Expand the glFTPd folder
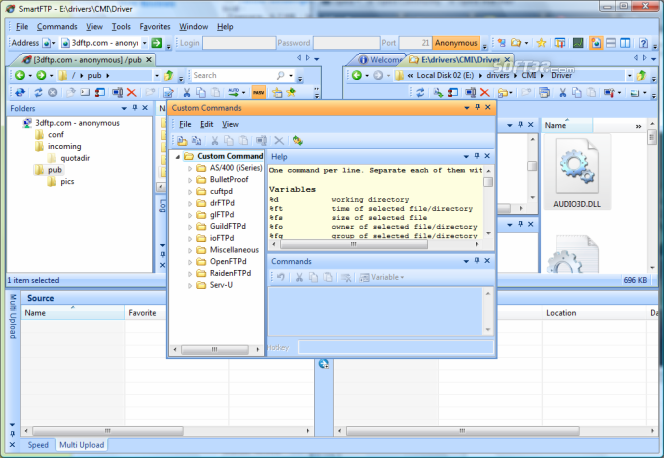The image size is (664, 458). [x=190, y=215]
